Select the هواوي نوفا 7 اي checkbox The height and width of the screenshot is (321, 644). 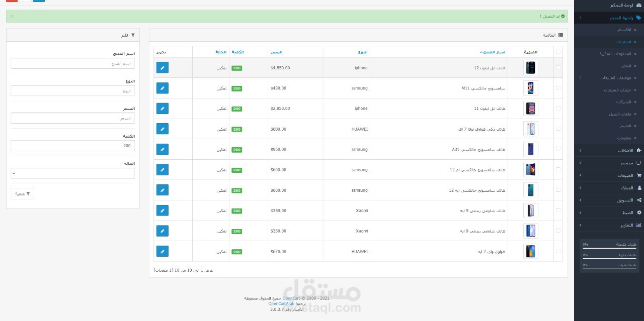(558, 129)
